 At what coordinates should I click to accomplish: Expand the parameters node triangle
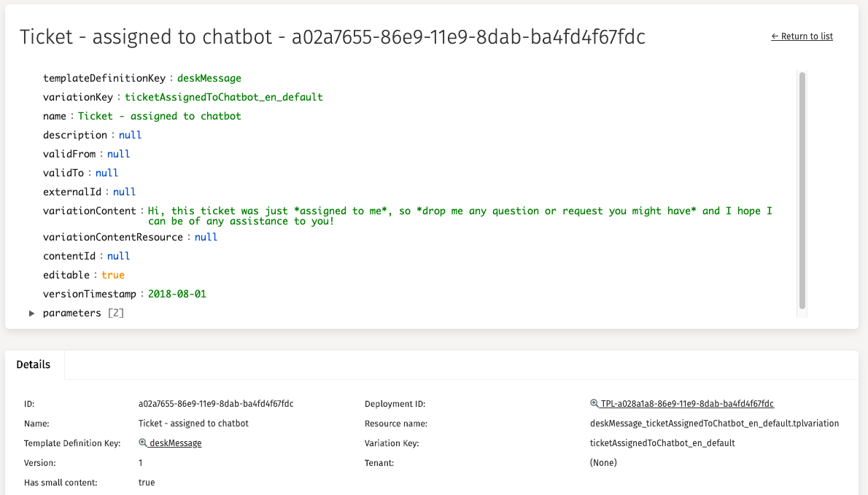tap(31, 313)
